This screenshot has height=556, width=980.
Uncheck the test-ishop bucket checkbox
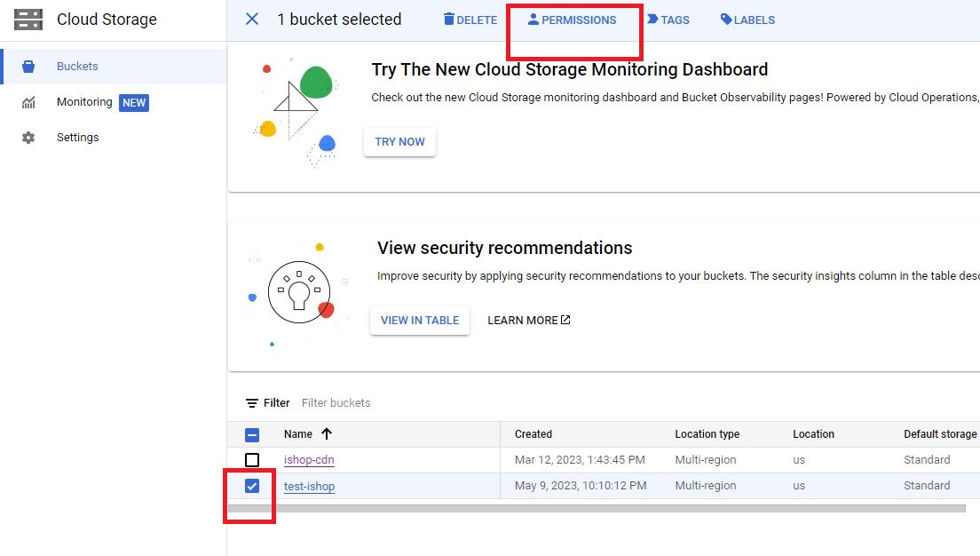coord(252,486)
